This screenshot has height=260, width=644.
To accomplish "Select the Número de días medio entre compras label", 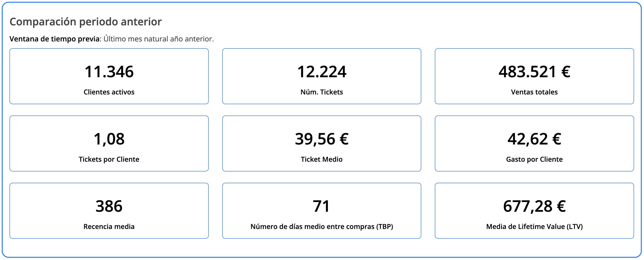I will tap(322, 226).
